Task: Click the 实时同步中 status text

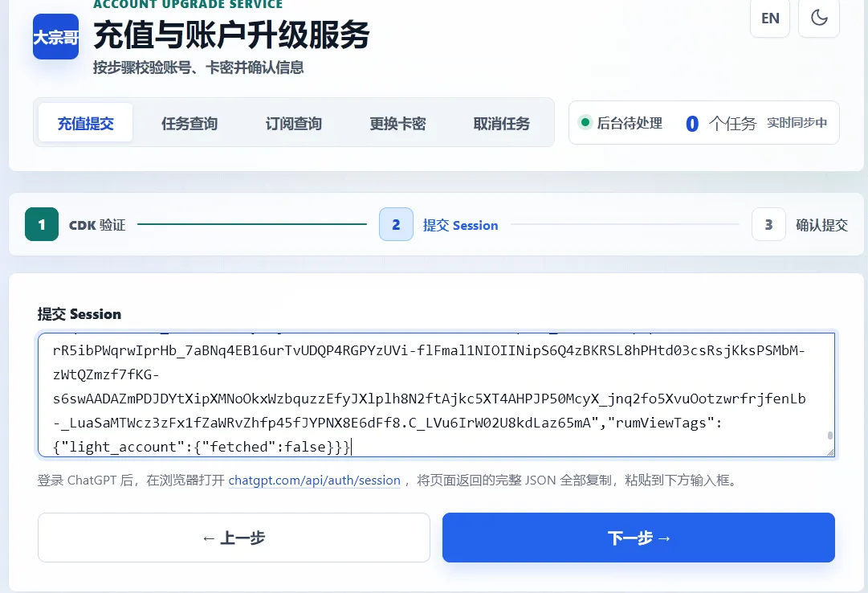Action: 797,122
